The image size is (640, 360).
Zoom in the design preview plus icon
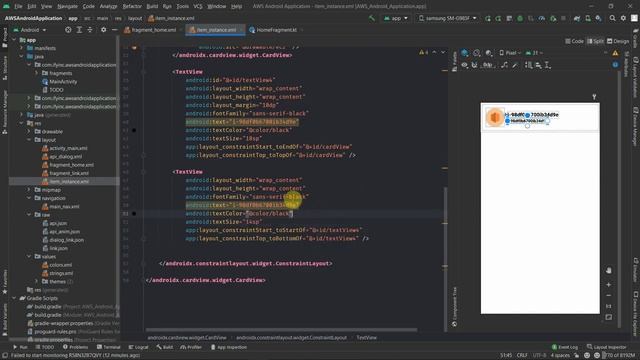[x=609, y=284]
